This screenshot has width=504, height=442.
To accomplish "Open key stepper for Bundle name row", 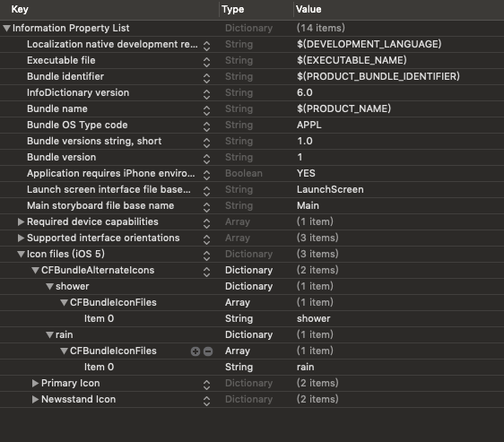I will (x=206, y=110).
